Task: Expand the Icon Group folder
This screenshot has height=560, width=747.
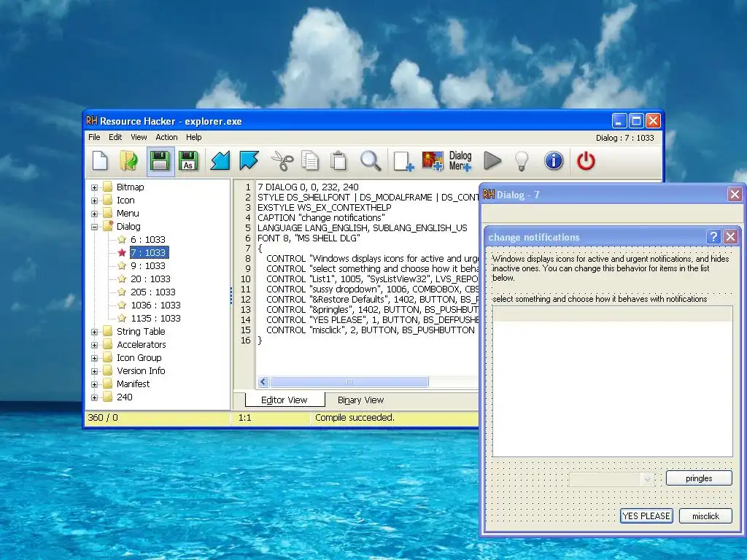Action: [94, 358]
